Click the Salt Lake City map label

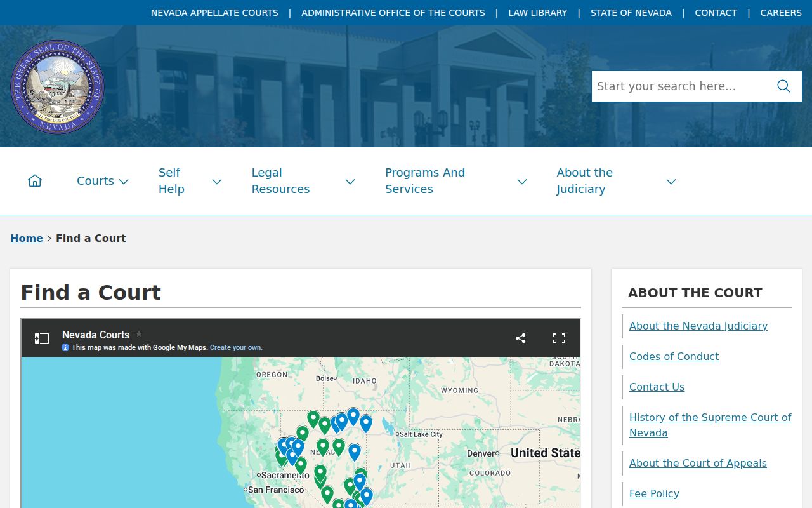point(421,434)
